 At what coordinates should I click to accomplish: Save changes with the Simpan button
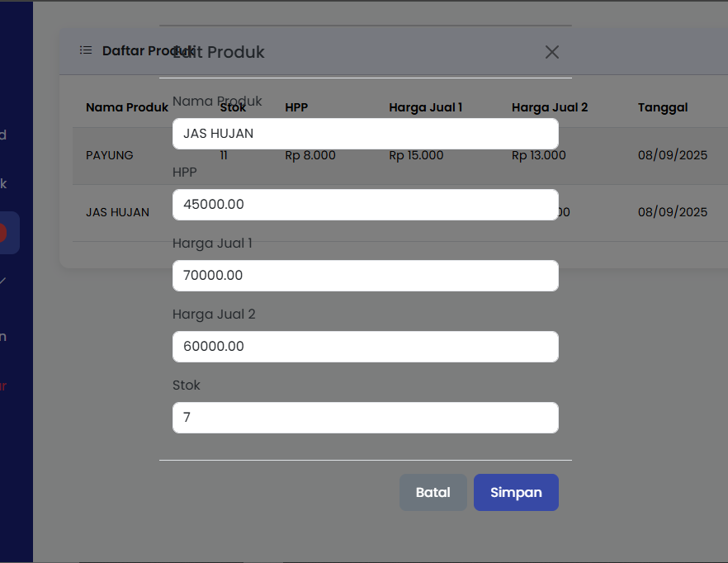click(516, 493)
